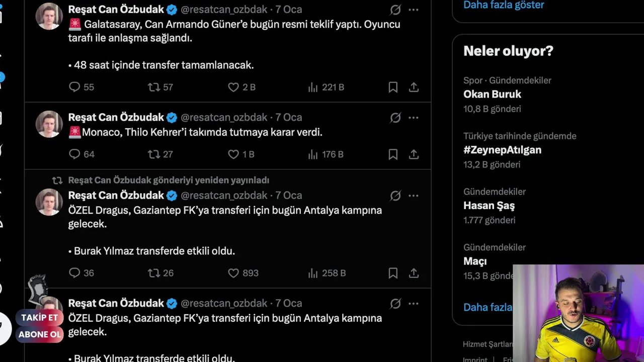Open more options for the Kehrer tweet

414,118
